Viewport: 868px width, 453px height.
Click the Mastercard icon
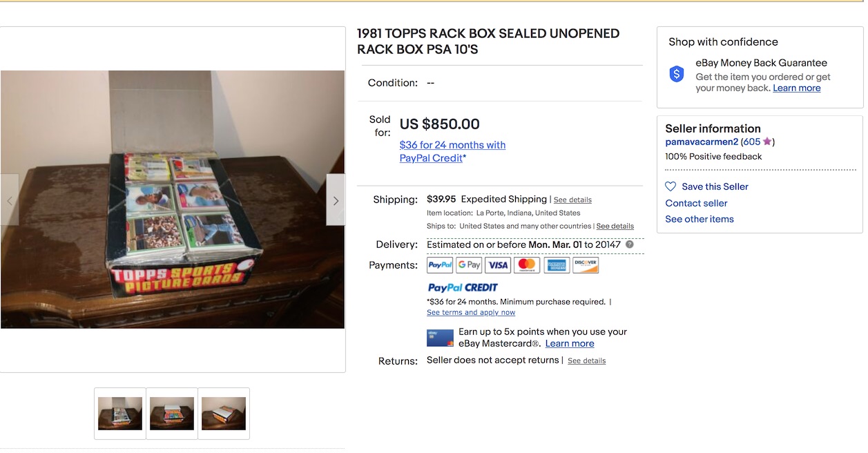click(527, 265)
